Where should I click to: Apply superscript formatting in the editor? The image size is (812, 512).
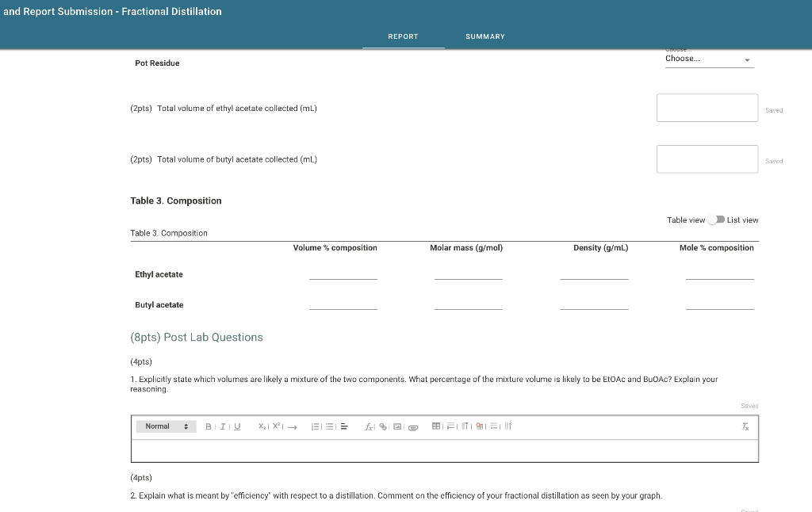coord(275,426)
